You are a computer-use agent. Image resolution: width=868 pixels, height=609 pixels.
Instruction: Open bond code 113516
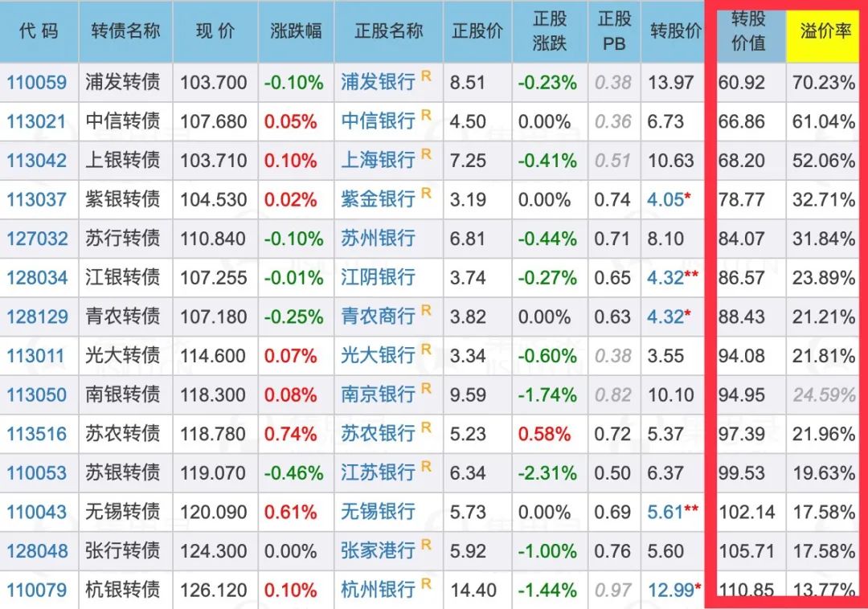coord(36,434)
